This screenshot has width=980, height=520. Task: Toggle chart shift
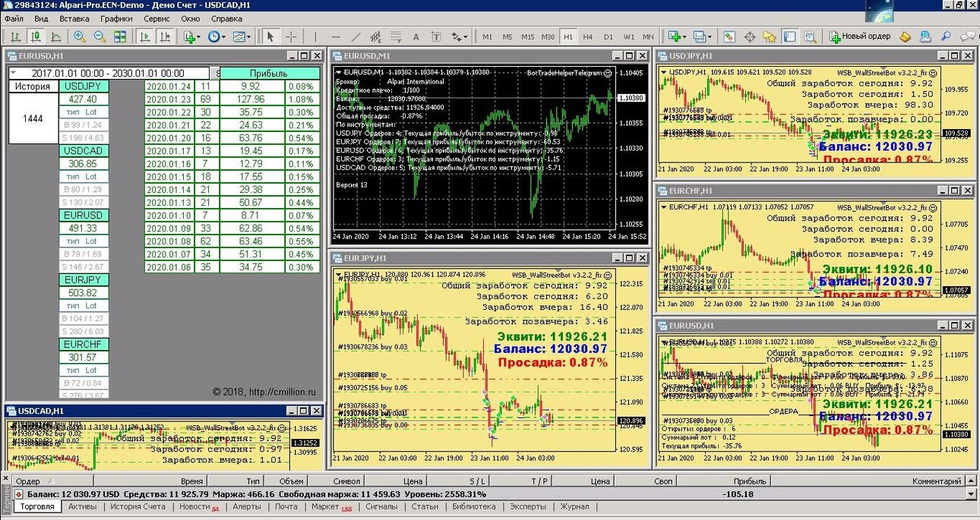pyautogui.click(x=165, y=36)
